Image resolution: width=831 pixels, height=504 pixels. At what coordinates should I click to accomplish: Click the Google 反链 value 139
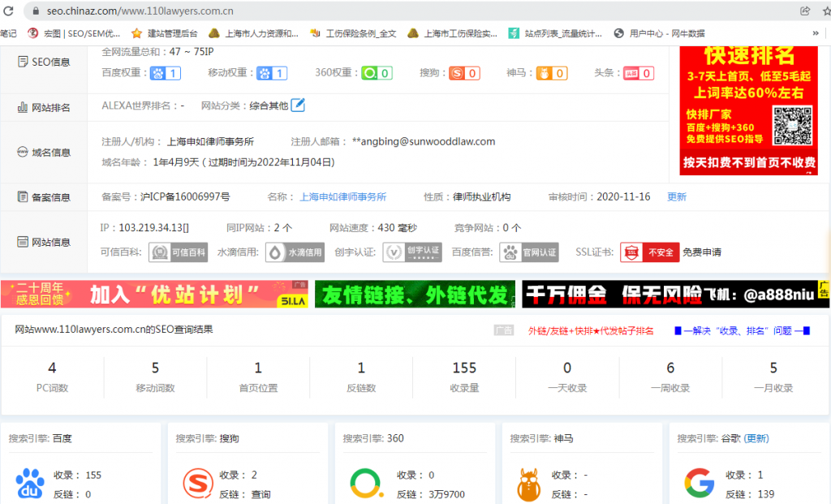click(765, 494)
